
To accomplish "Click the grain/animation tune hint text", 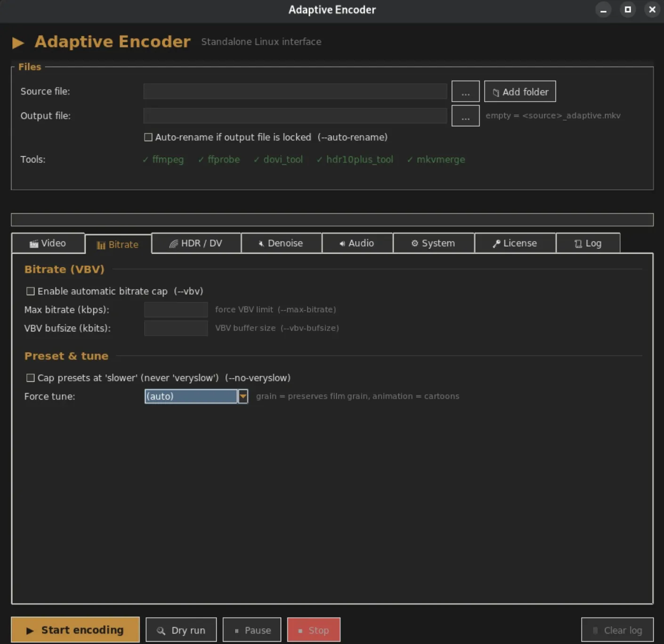I will tap(357, 396).
